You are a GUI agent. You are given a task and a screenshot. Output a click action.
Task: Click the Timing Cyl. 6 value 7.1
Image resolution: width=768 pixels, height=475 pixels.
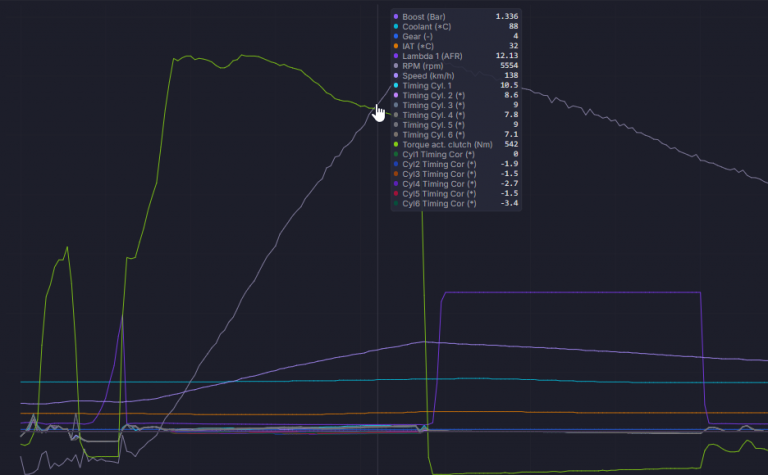(x=511, y=134)
